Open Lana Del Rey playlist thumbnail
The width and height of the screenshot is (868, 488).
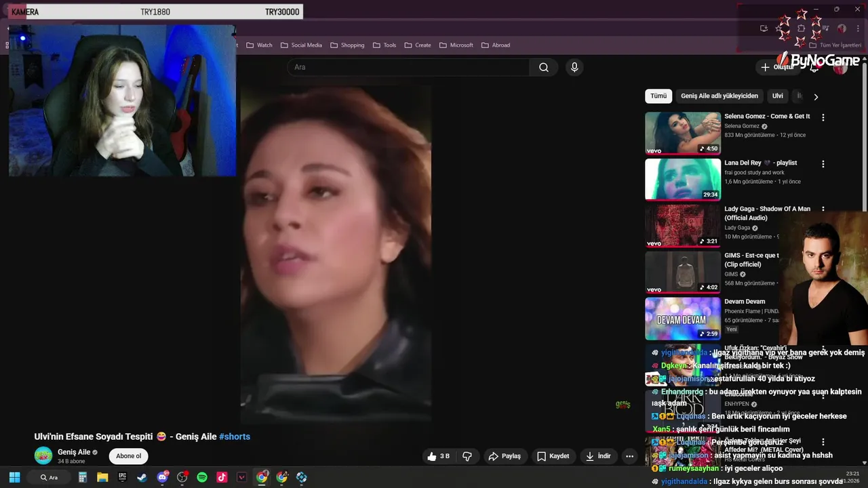pyautogui.click(x=683, y=180)
